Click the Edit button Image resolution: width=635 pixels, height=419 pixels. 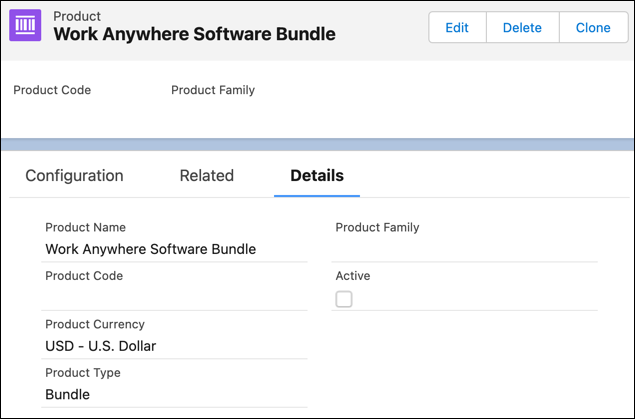457,28
